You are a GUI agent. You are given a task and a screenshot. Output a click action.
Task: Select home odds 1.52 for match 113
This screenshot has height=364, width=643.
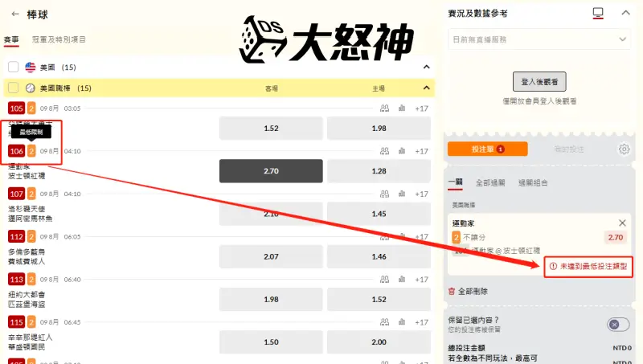click(x=379, y=299)
